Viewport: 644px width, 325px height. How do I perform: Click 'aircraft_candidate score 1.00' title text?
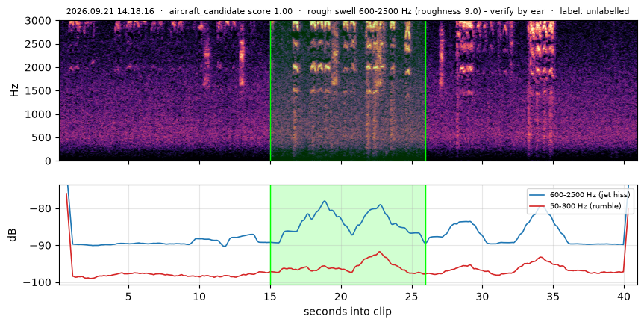231,11
